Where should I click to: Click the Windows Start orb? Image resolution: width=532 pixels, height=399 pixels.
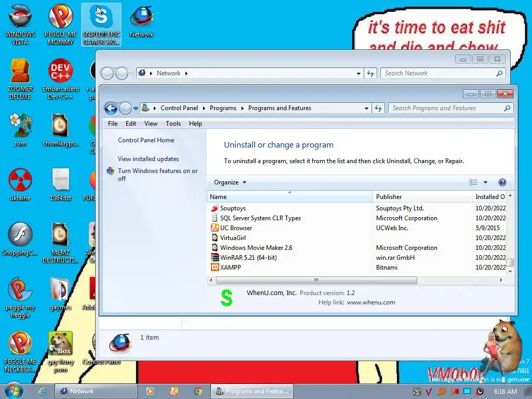pos(14,391)
